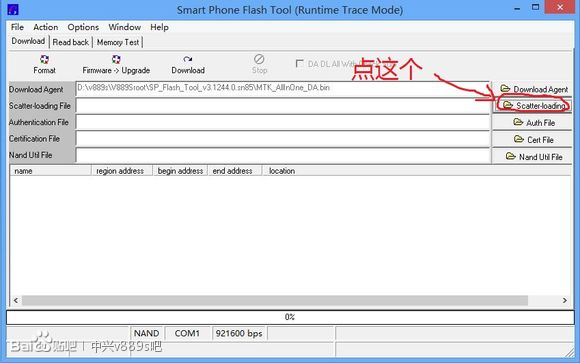Open the Download Agent folder button
Image resolution: width=580 pixels, height=363 pixels.
point(533,89)
